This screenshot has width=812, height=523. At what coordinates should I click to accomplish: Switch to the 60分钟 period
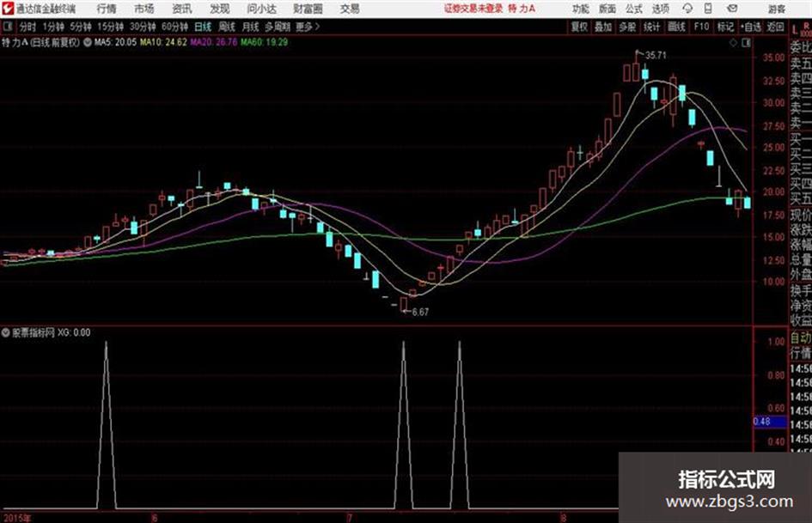[x=175, y=27]
